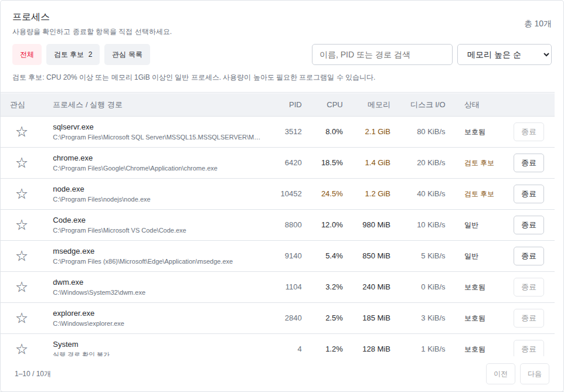Select the 전체 filter tab
Image resolution: width=564 pixels, height=392 pixels.
click(x=27, y=54)
